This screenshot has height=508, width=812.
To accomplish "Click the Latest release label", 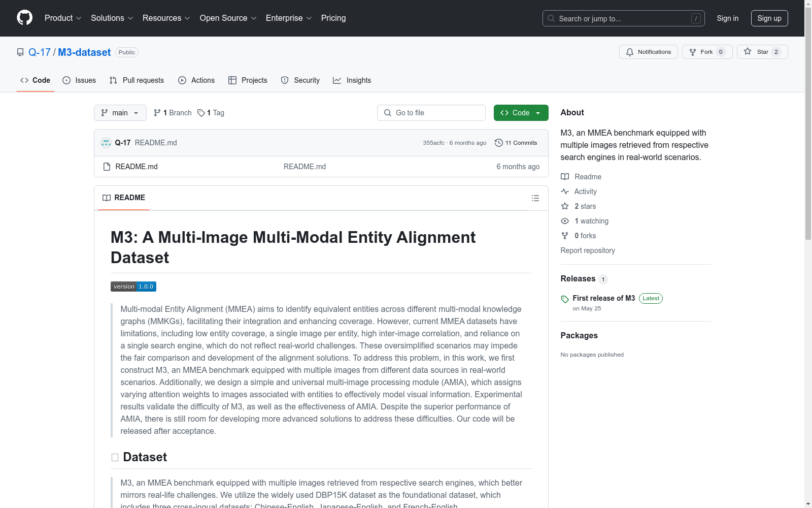I will click(x=651, y=298).
